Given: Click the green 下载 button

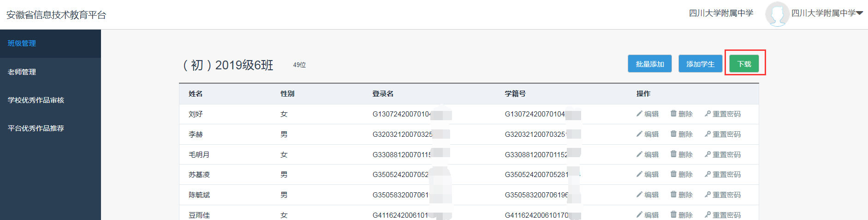Looking at the screenshot, I should [744, 64].
